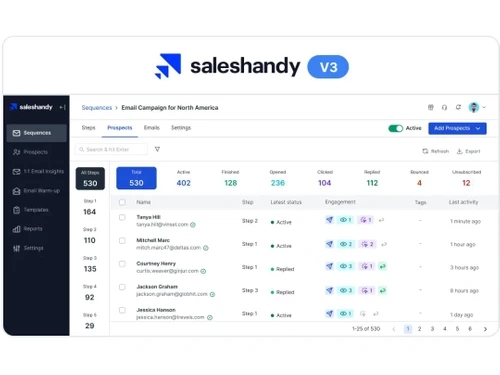Select Step 1 with 164 prospects
Image resolution: width=500 pixels, height=375 pixels.
coord(90,207)
